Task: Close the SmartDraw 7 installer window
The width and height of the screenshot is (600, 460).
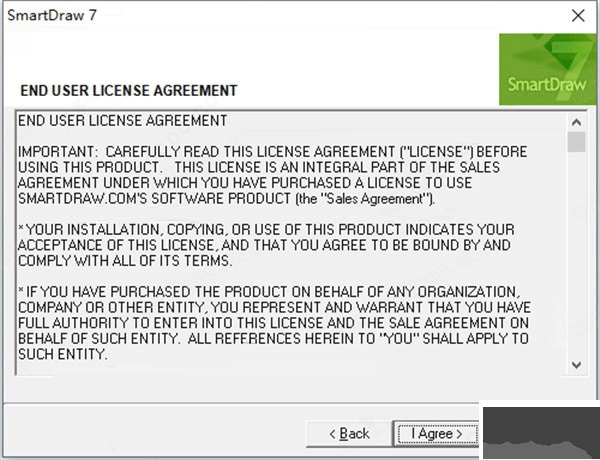Action: point(577,15)
